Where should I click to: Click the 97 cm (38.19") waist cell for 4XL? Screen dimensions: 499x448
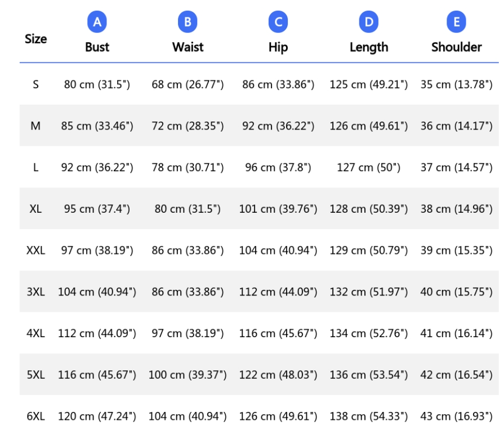click(x=188, y=333)
